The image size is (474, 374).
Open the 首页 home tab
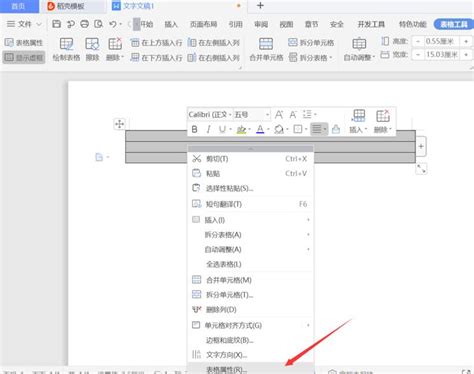click(x=18, y=6)
